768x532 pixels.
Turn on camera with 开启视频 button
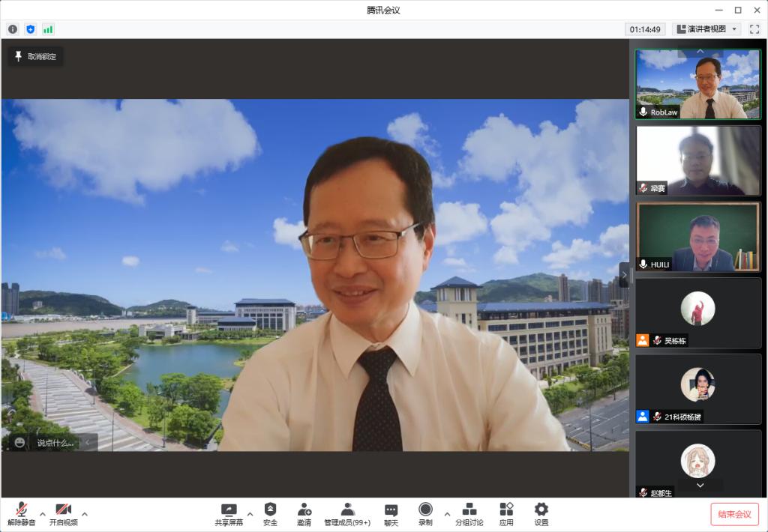(x=63, y=510)
